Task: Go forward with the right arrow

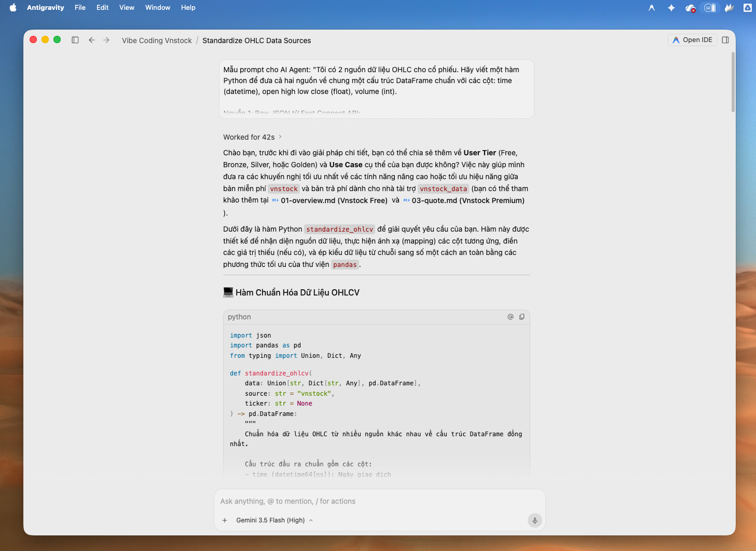Action: point(106,40)
